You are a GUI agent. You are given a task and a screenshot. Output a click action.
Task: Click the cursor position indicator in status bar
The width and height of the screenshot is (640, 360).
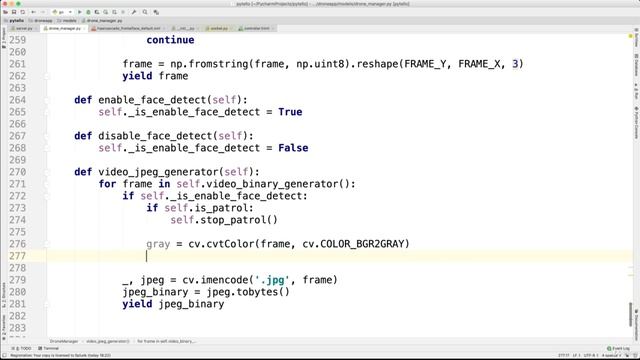(564, 356)
